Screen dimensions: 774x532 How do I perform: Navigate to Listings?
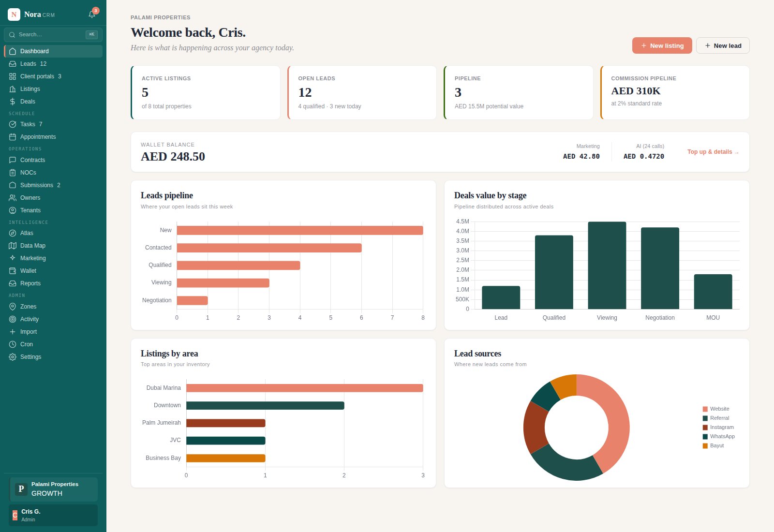pos(53,89)
